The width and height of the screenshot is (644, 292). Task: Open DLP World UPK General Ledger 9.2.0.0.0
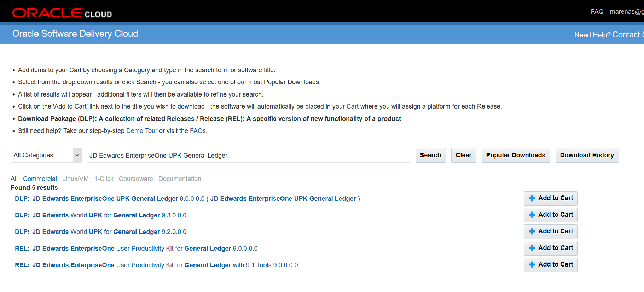tap(100, 232)
